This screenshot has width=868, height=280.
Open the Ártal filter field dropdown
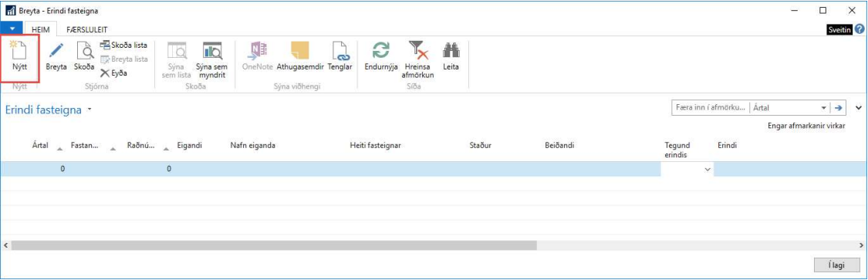(823, 108)
